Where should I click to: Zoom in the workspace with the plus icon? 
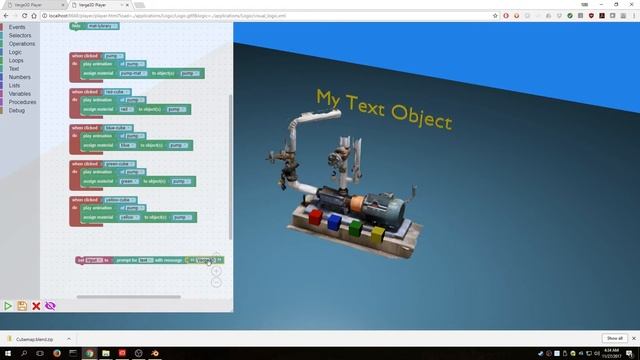point(216,271)
